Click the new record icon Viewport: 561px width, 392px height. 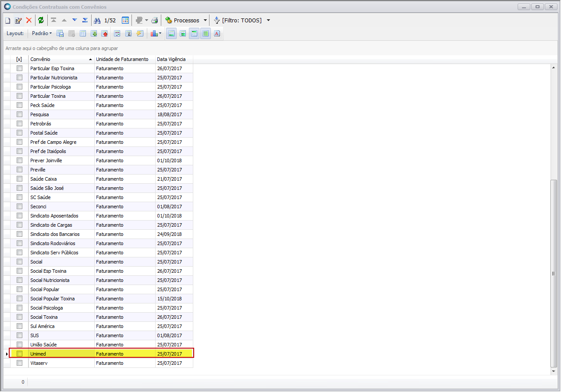(x=7, y=20)
